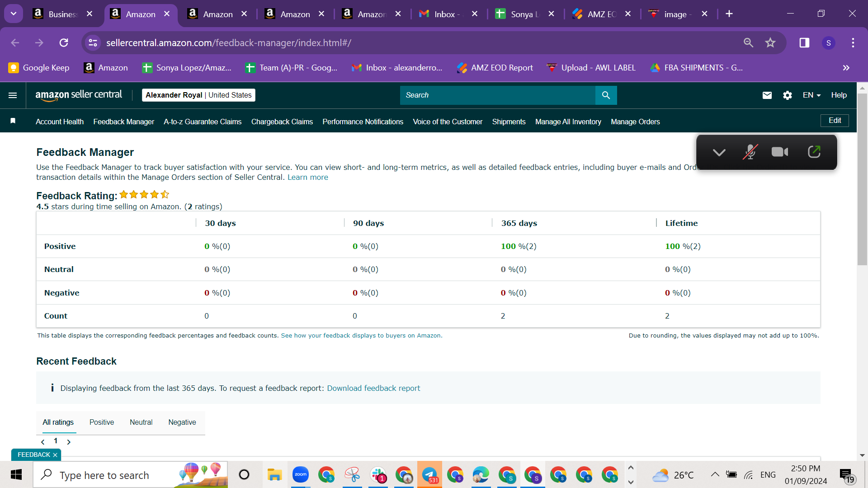Open Voice of the Customer
This screenshot has height=488, width=868.
pos(448,122)
